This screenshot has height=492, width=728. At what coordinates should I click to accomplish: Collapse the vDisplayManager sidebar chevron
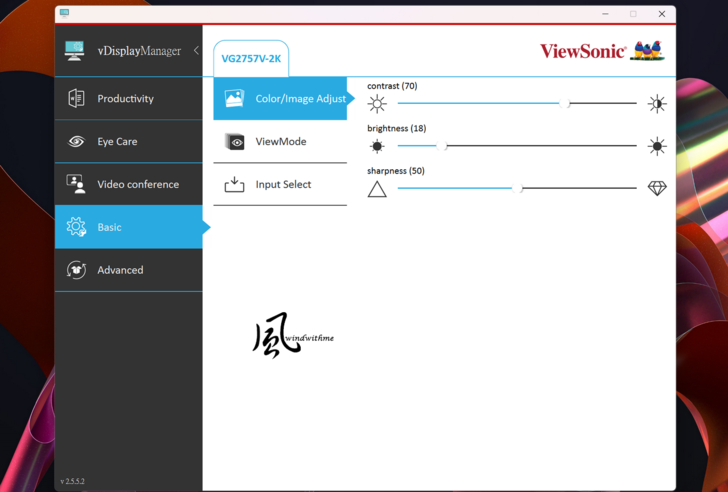click(x=196, y=51)
